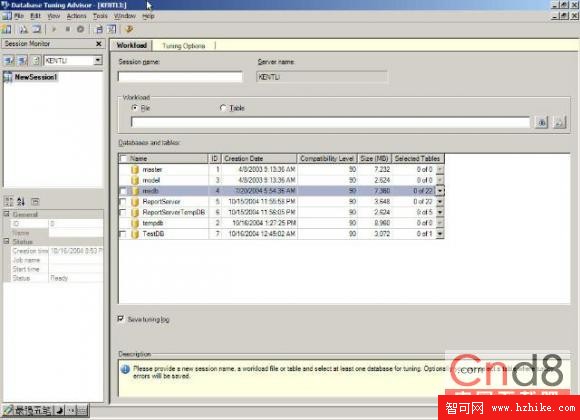Open Selected Tables dropdown for ReportServer
The image size is (580, 420).
(x=440, y=202)
